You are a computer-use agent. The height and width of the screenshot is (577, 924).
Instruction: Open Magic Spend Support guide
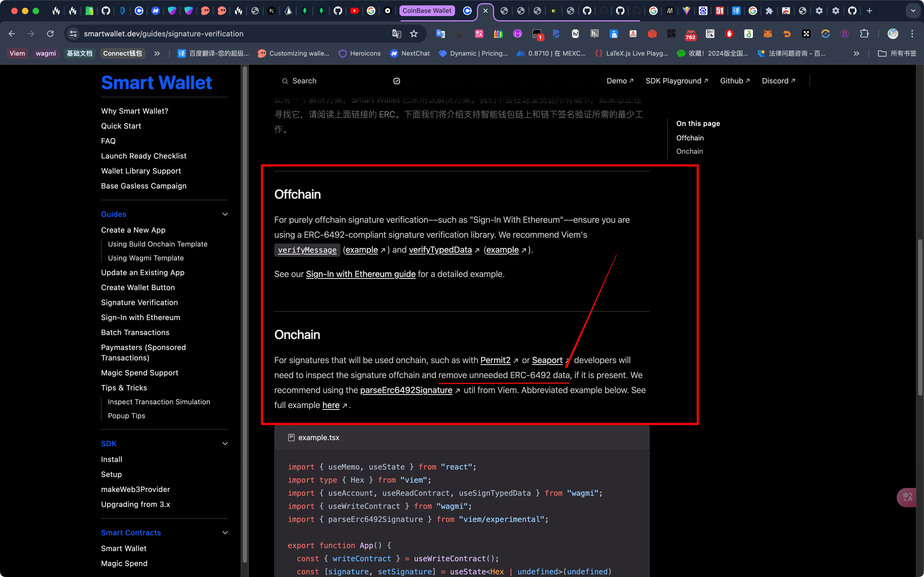[140, 373]
